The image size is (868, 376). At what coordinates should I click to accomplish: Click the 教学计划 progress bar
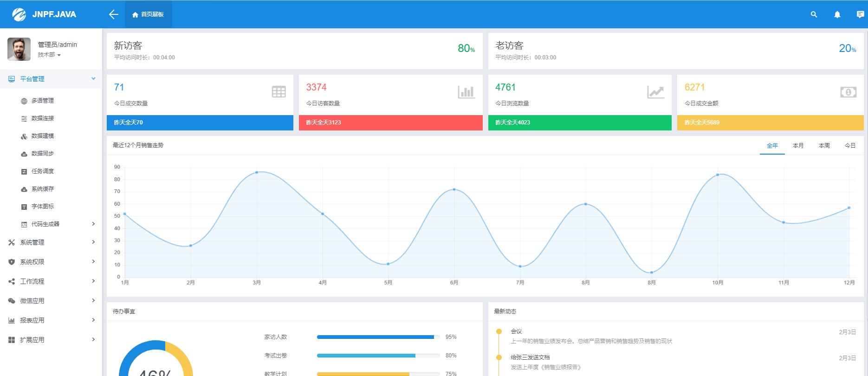(378, 374)
